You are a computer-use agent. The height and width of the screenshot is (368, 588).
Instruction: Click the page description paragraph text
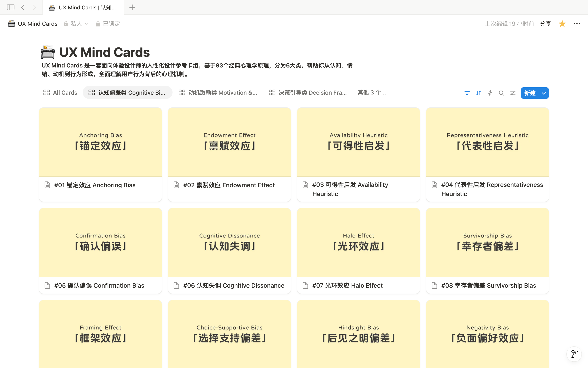[197, 70]
